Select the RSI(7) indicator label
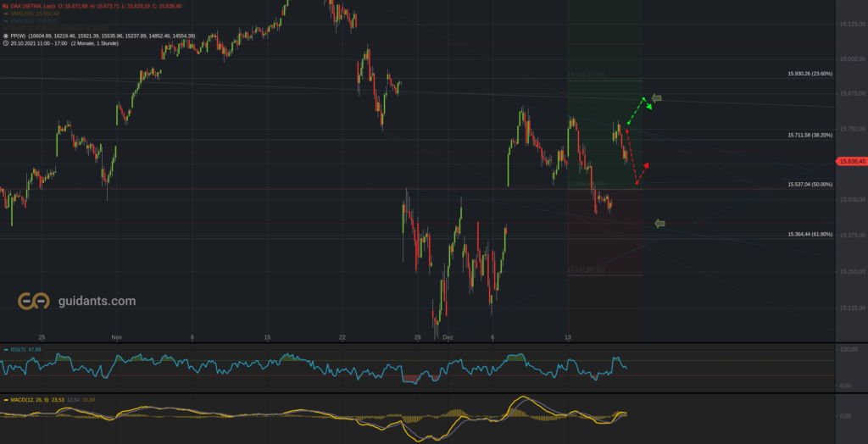The height and width of the screenshot is (444, 868). tap(18, 350)
